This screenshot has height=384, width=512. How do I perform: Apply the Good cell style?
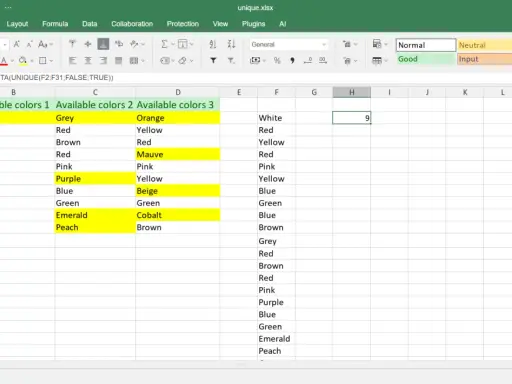[426, 59]
